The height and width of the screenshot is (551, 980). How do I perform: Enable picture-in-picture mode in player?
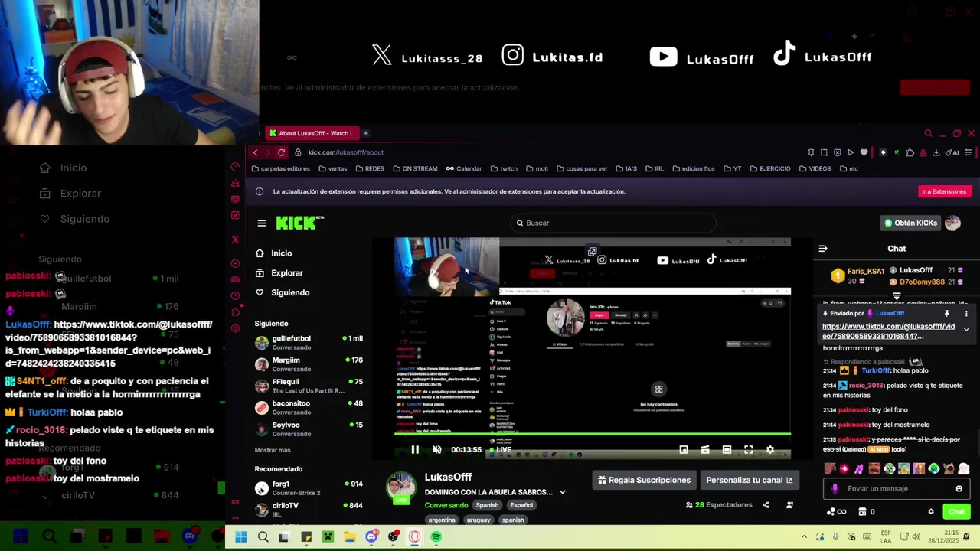click(x=684, y=450)
